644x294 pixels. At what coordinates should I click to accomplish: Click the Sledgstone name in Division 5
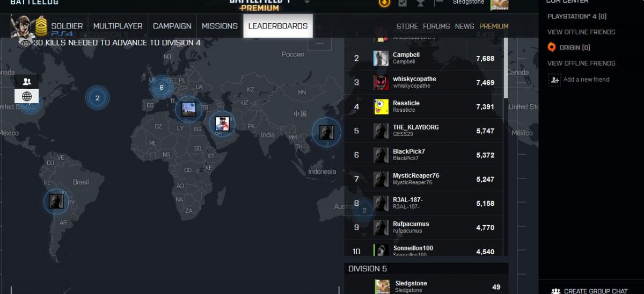411,283
